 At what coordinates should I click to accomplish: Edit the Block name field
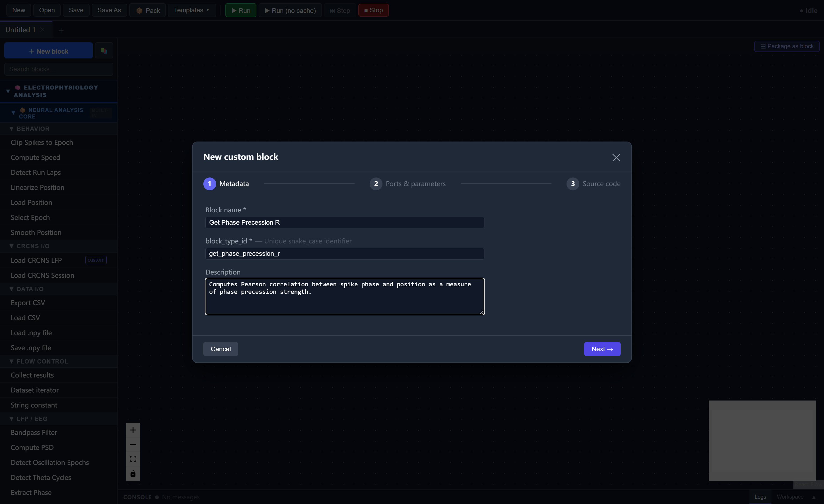click(344, 222)
